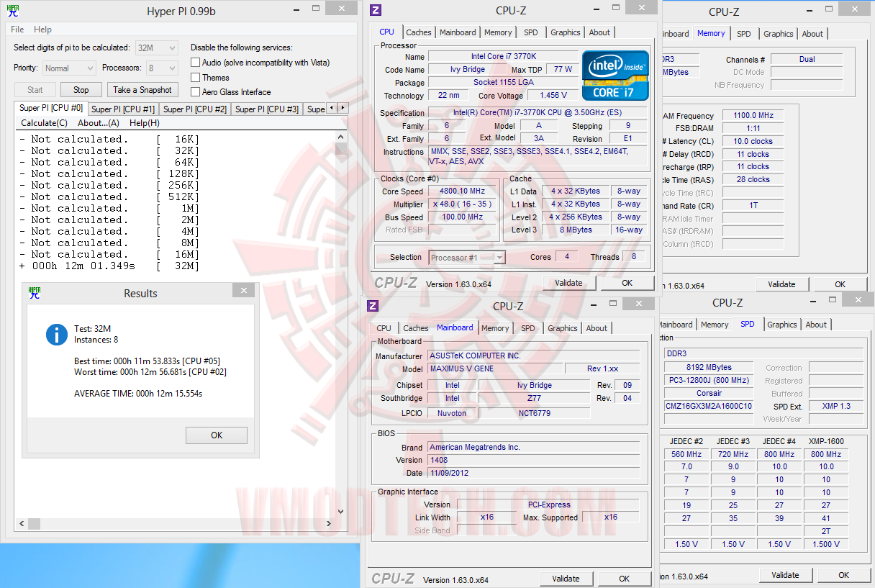This screenshot has width=875, height=588.
Task: Open the digits of pi 32M dropdown
Action: coord(157,48)
